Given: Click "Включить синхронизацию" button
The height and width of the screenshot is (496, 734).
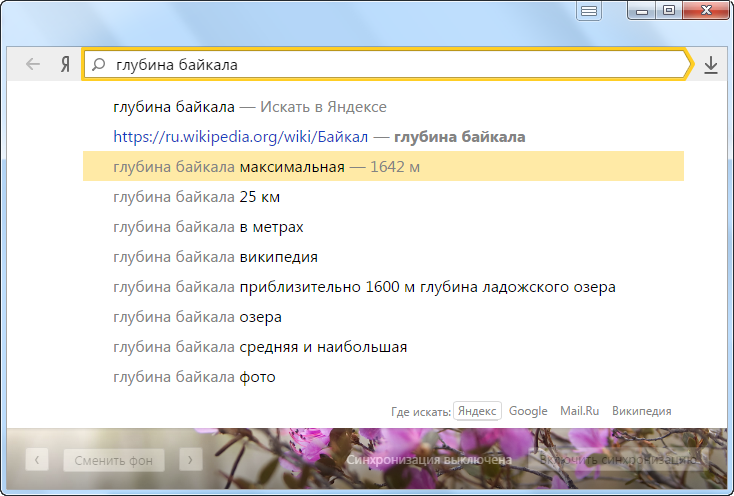Looking at the screenshot, I should pyautogui.click(x=619, y=460).
